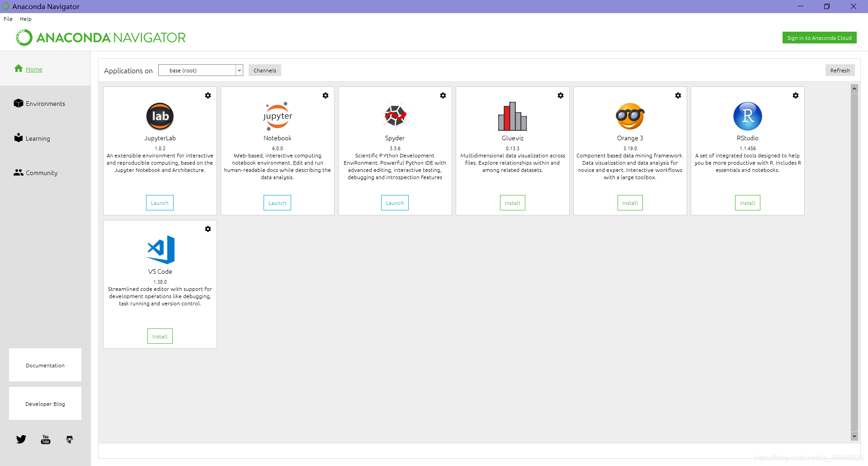Click the 'Applications on' label
Screen dimensions: 868x466
click(x=128, y=71)
